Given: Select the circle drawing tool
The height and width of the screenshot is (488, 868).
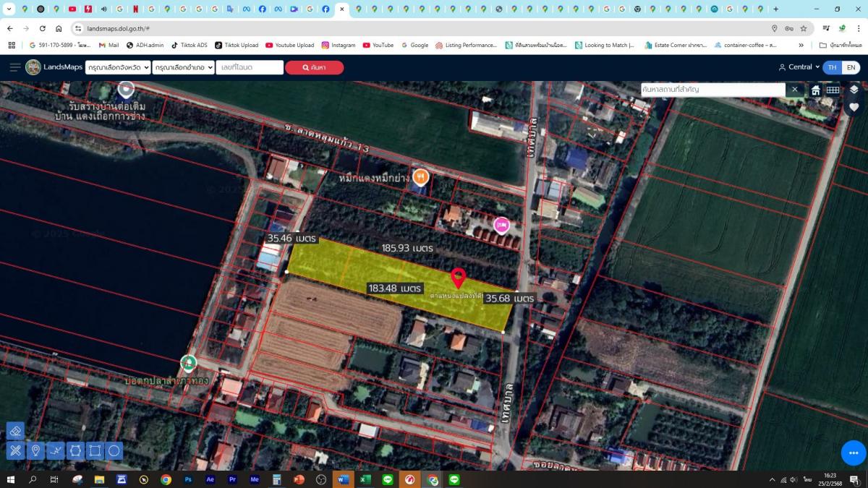Looking at the screenshot, I should pyautogui.click(x=114, y=451).
